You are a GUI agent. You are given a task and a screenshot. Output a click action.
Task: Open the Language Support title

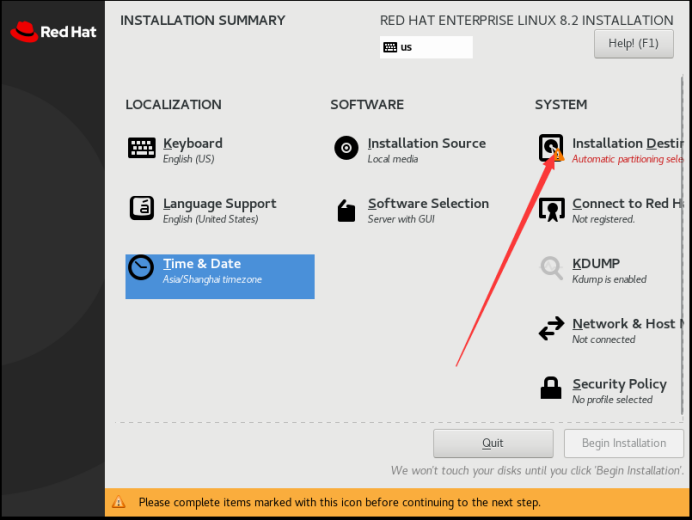pos(219,203)
